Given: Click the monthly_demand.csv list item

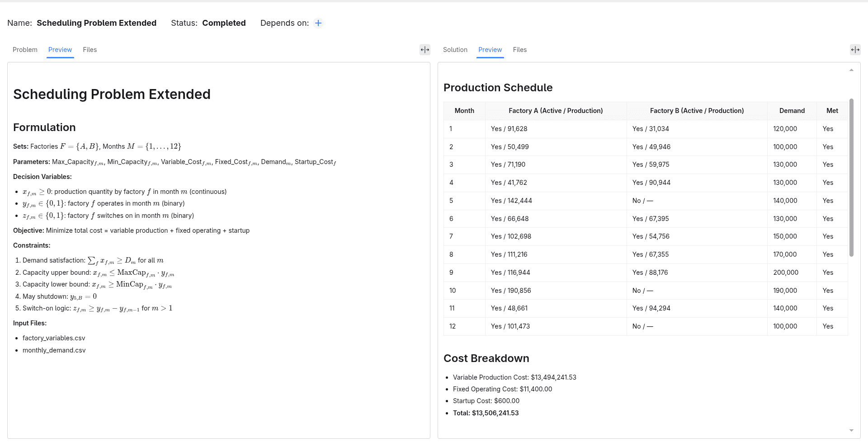Looking at the screenshot, I should [x=54, y=350].
